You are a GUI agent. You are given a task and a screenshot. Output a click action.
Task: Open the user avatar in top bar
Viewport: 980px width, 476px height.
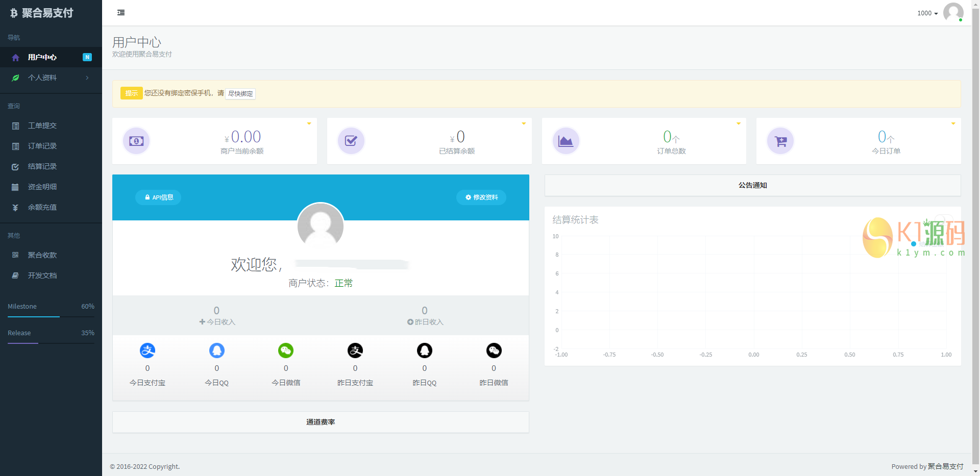(x=953, y=12)
